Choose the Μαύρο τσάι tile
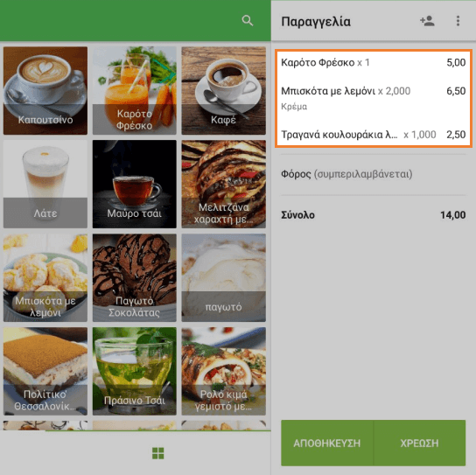The width and height of the screenshot is (476, 475). [x=135, y=184]
